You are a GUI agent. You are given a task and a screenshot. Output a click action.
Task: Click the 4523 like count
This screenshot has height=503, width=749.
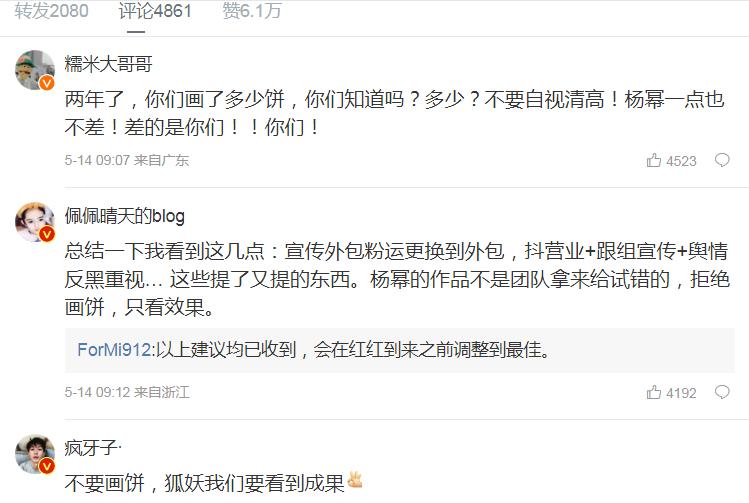coord(681,161)
